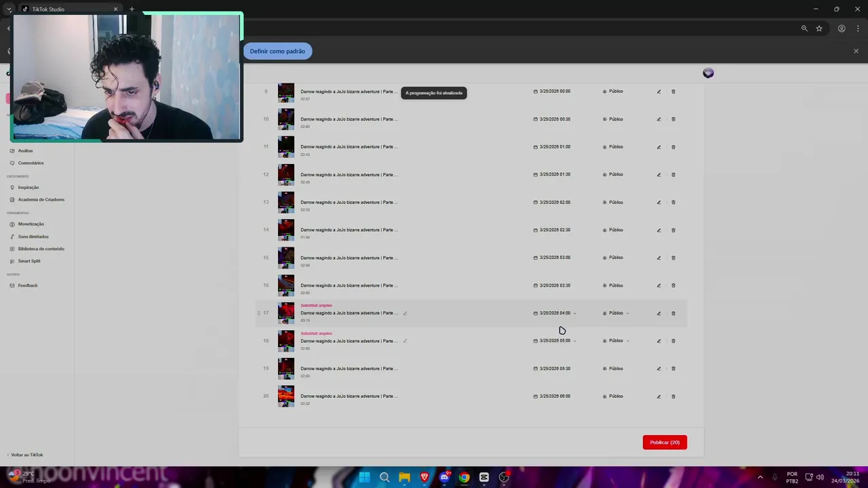Open OBS Studio from the taskbar
This screenshot has height=488, width=868.
[504, 477]
